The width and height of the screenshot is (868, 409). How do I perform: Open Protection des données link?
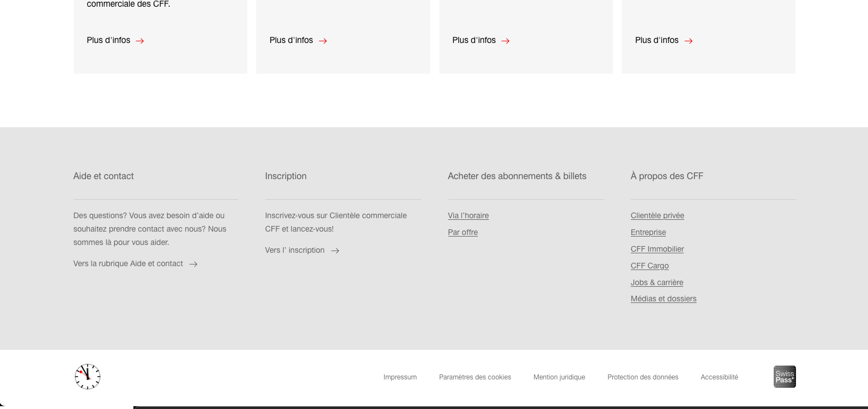pos(642,377)
